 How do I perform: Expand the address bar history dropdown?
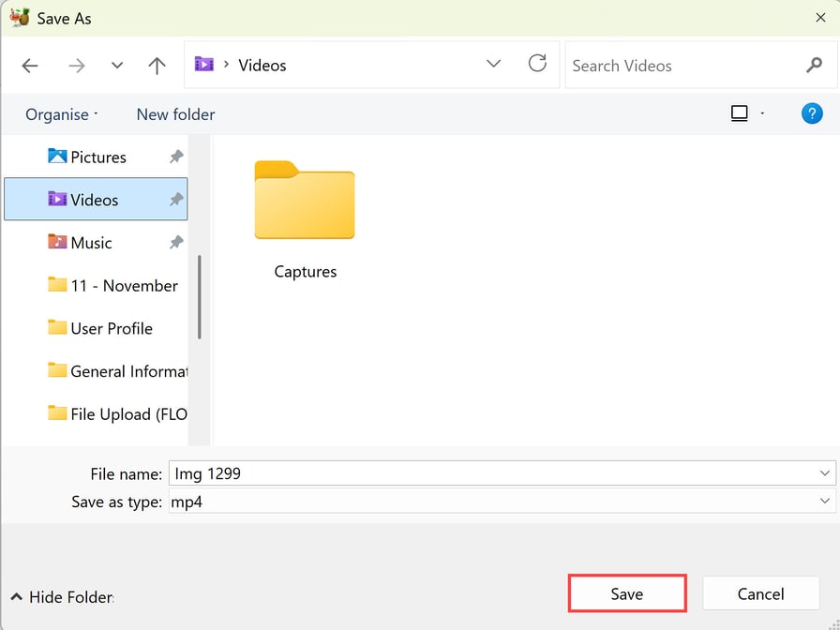[493, 64]
